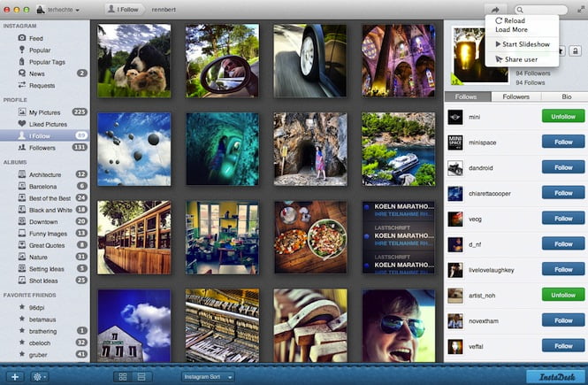Open the terhechte account dropdown
The height and width of the screenshot is (385, 588).
click(57, 10)
